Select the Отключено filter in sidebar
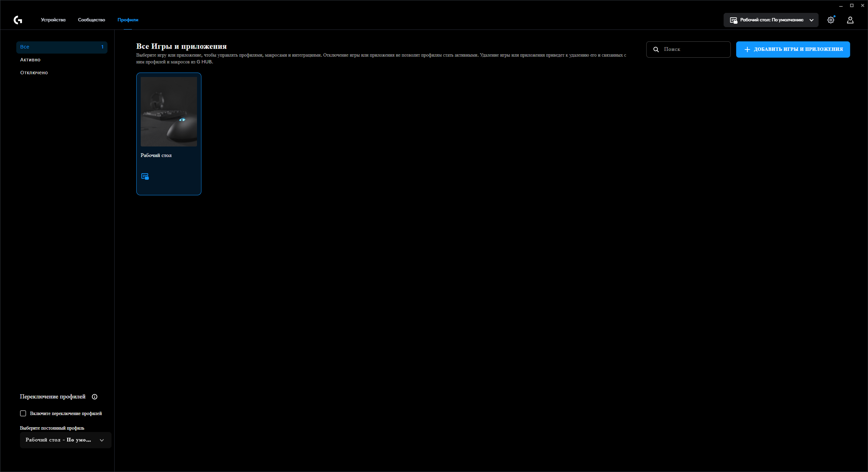Screen dimensions: 868x472 click(34, 73)
